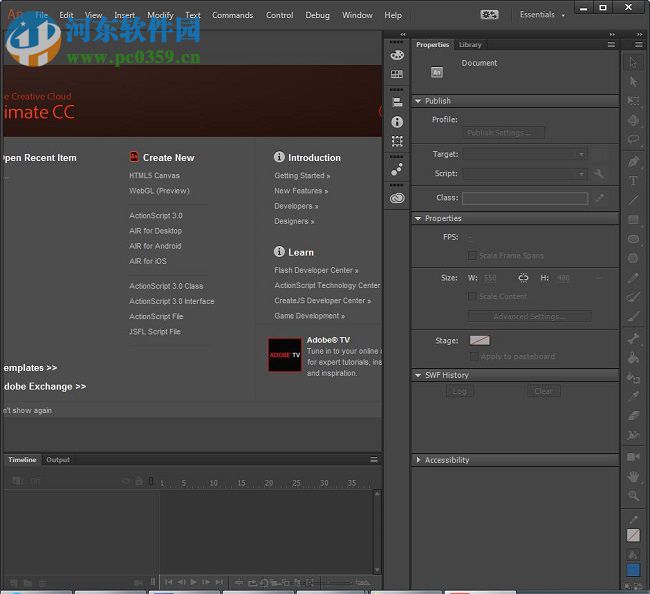650x594 pixels.
Task: Toggle the width-height link constraint icon
Action: point(523,278)
